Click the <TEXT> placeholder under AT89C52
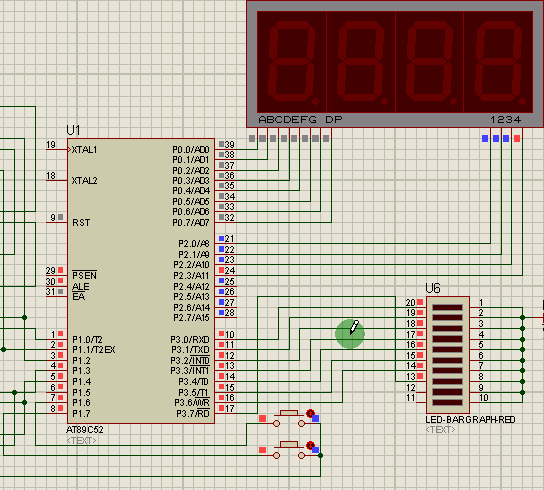This screenshot has width=544, height=490. (81, 440)
